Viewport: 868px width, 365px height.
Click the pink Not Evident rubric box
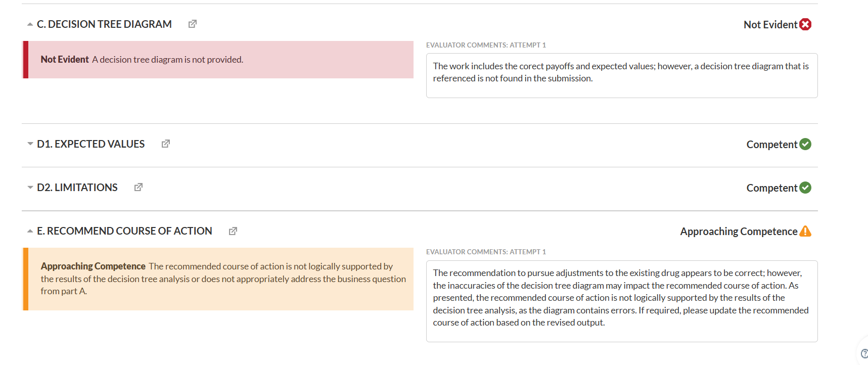[x=218, y=60]
